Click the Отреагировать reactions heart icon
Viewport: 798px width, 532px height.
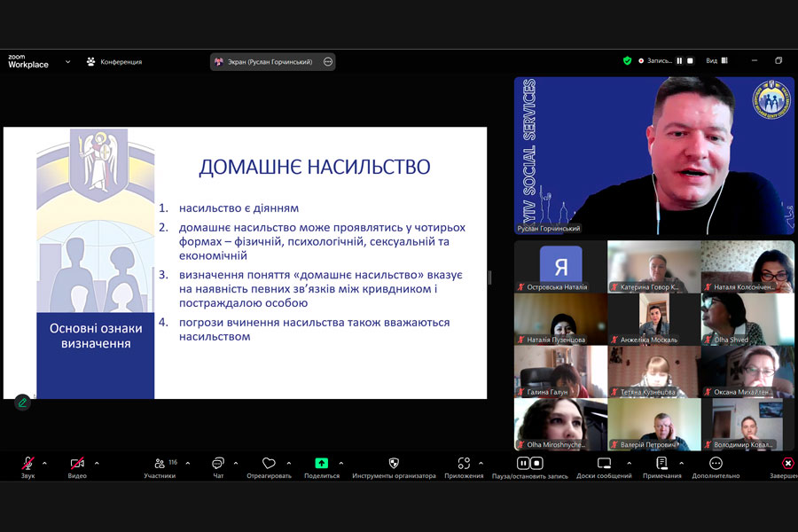269,464
